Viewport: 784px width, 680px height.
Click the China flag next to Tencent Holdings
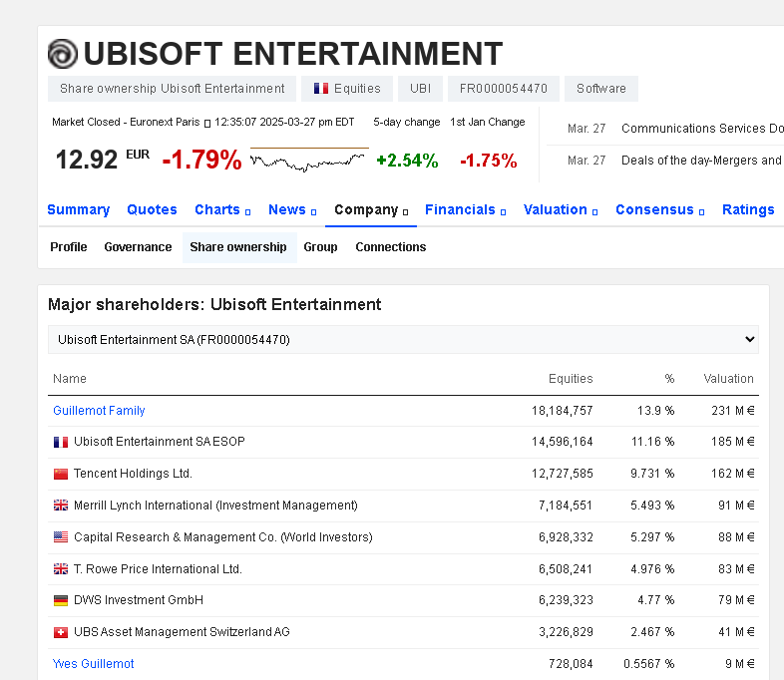pos(60,474)
